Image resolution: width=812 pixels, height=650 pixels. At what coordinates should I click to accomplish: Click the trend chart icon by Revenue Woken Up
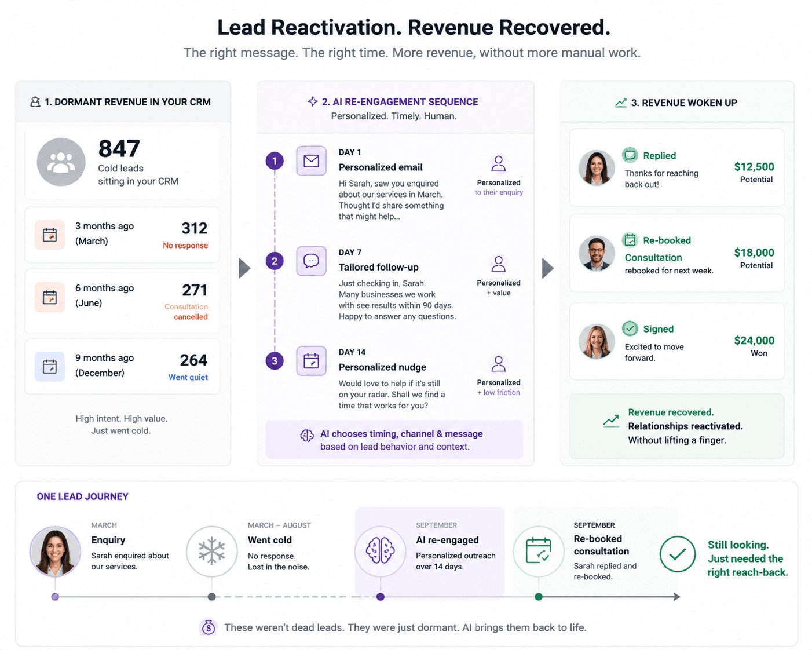point(621,103)
